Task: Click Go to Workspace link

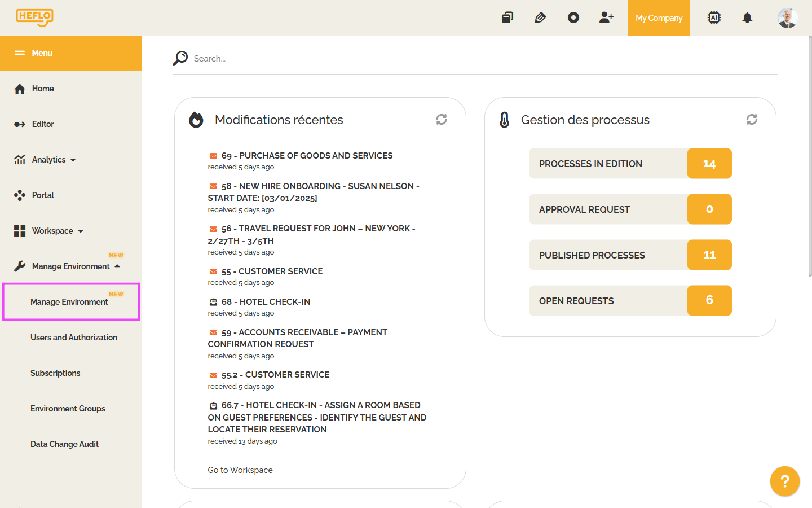Action: click(x=240, y=470)
